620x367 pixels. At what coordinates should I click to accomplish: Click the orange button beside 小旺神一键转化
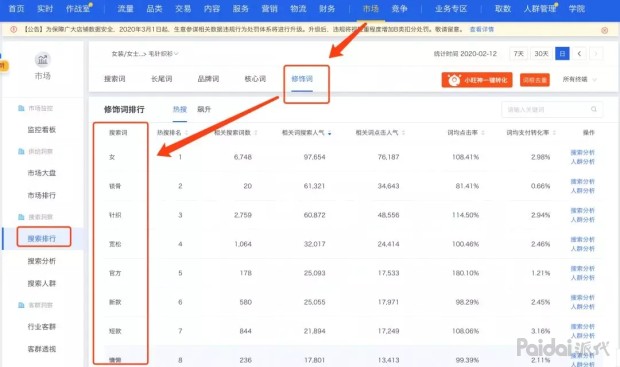tap(535, 80)
